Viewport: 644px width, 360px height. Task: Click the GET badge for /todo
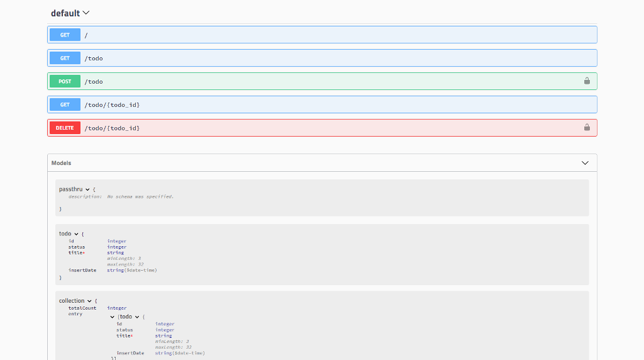click(65, 59)
